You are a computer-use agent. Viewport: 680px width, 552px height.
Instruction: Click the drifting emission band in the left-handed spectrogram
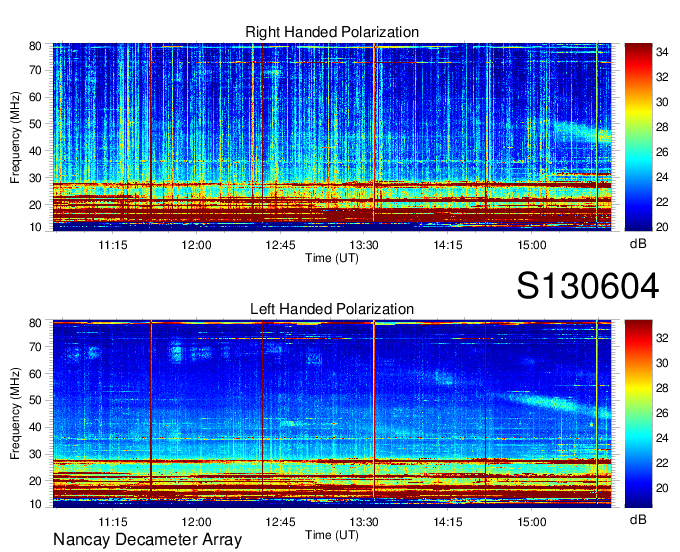pyautogui.click(x=555, y=403)
